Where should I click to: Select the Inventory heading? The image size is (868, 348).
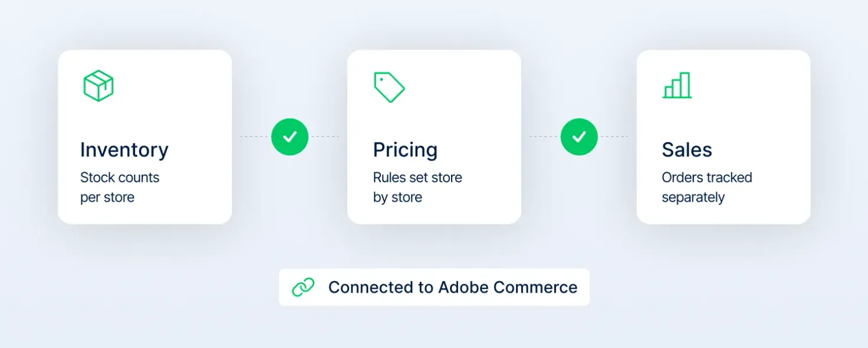coord(124,150)
